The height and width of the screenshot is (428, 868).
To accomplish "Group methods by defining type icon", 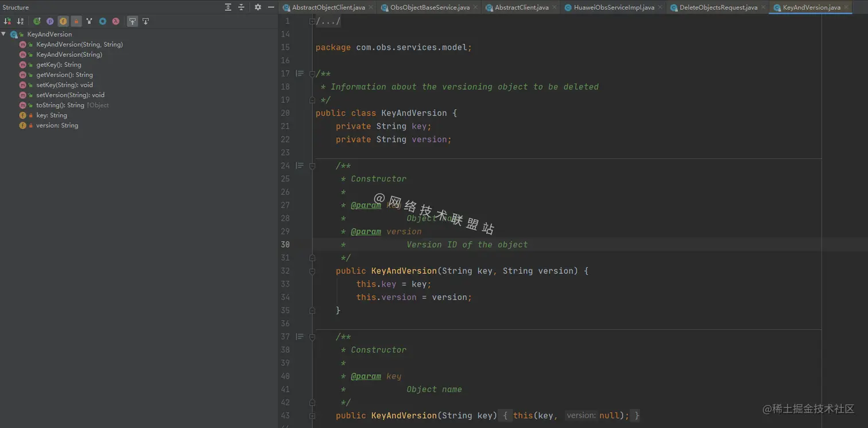I will tap(37, 21).
